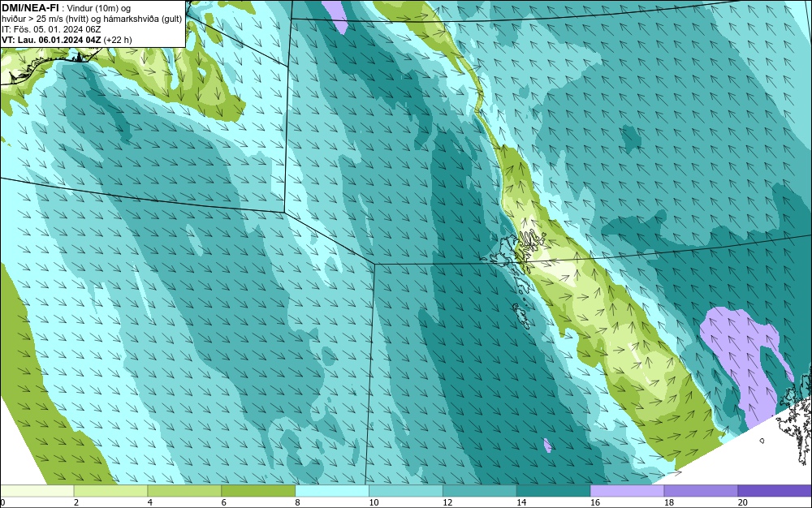Click the legend label "20"

[x=743, y=502]
